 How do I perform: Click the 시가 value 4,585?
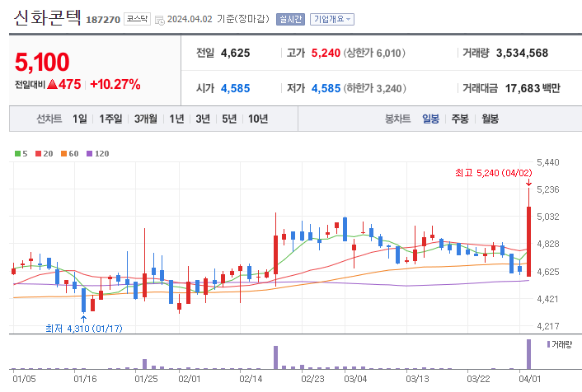click(235, 88)
